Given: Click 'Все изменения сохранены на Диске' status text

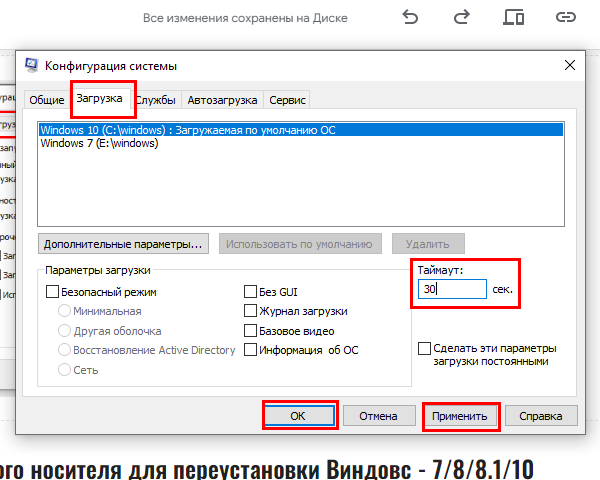Looking at the screenshot, I should [245, 18].
